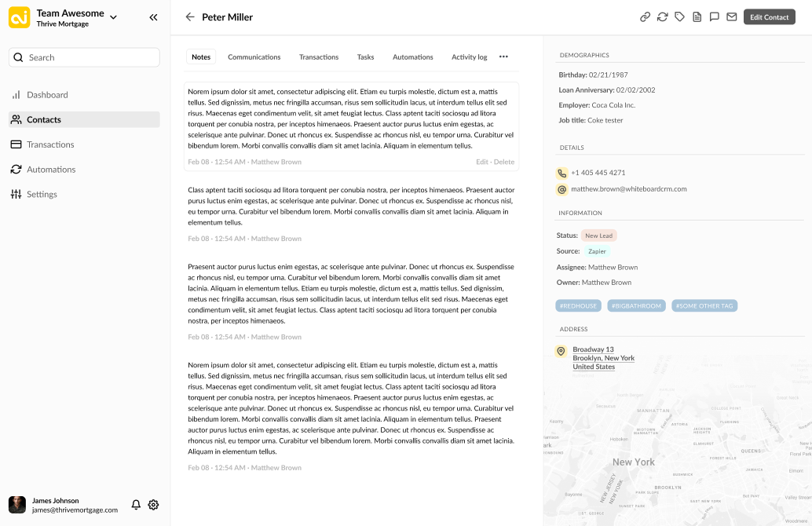Click the #REDHOUSE tag chip
The height and width of the screenshot is (526, 812).
[577, 306]
